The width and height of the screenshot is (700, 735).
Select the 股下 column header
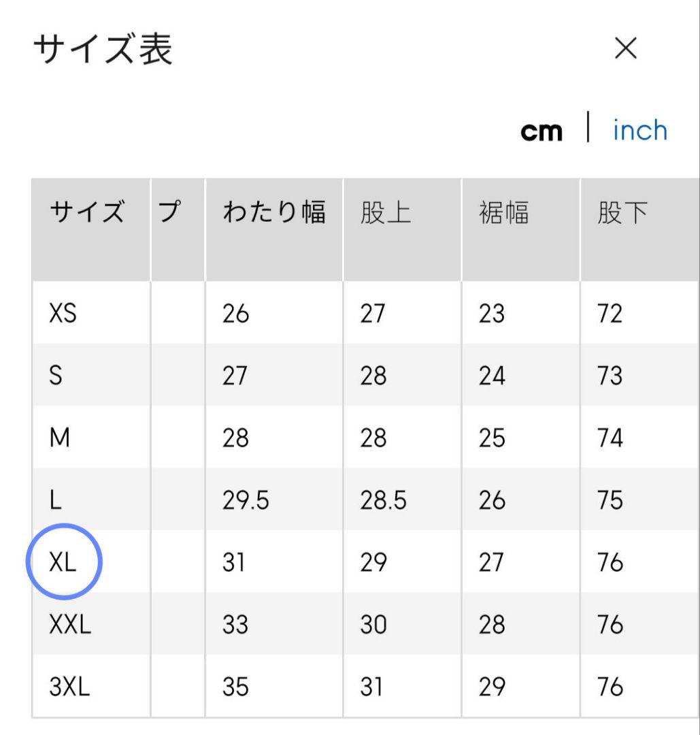[x=622, y=214]
